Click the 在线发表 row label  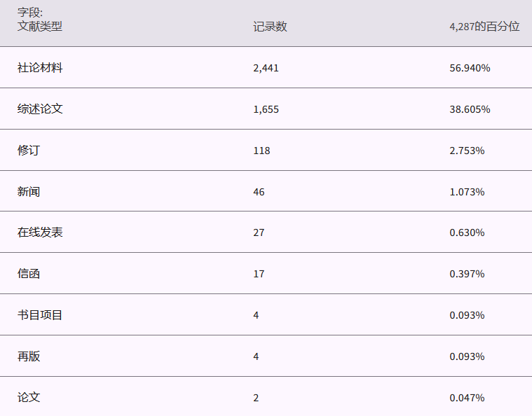[40, 233]
